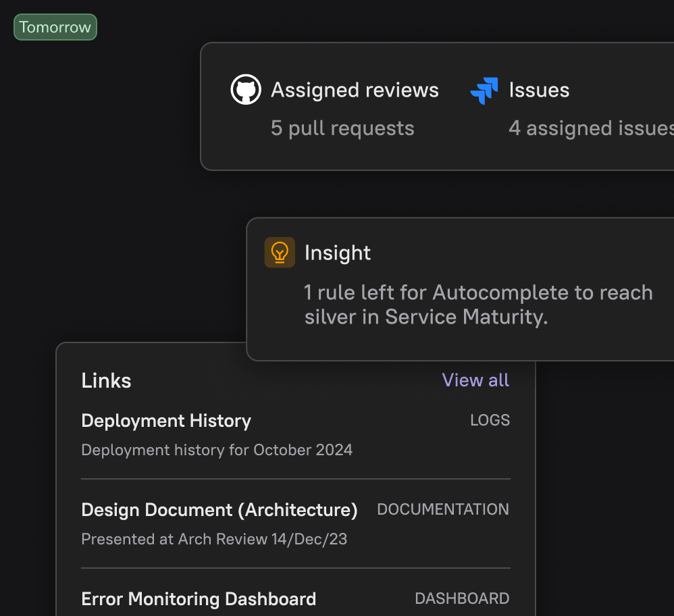Click the Jira Issues icon
The height and width of the screenshot is (616, 674).
click(x=484, y=90)
